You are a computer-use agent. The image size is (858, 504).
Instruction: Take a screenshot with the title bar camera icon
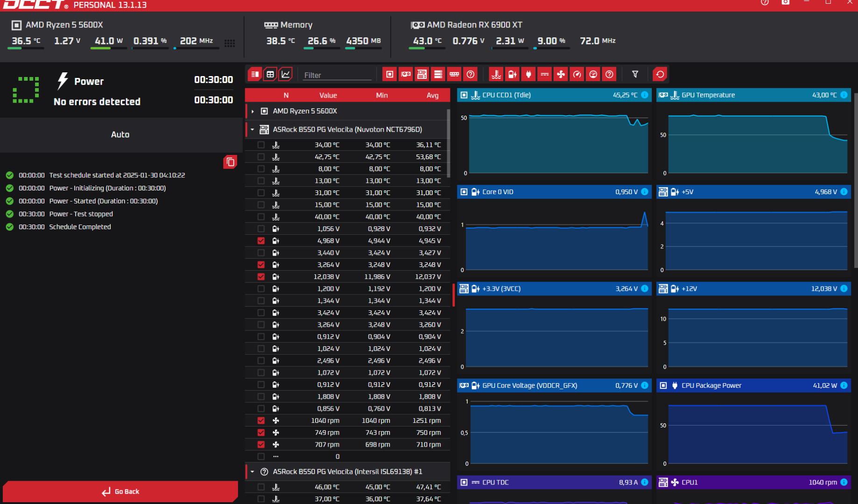(x=786, y=2)
